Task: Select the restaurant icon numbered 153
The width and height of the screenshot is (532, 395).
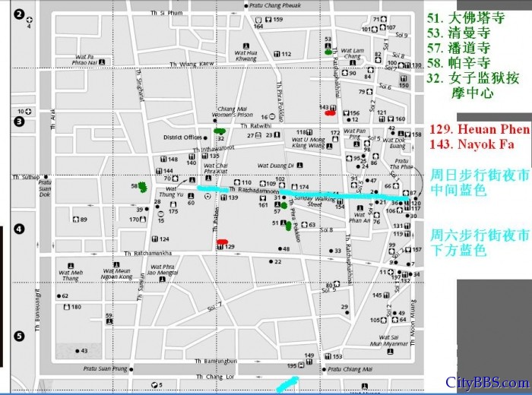Action: [x=326, y=355]
